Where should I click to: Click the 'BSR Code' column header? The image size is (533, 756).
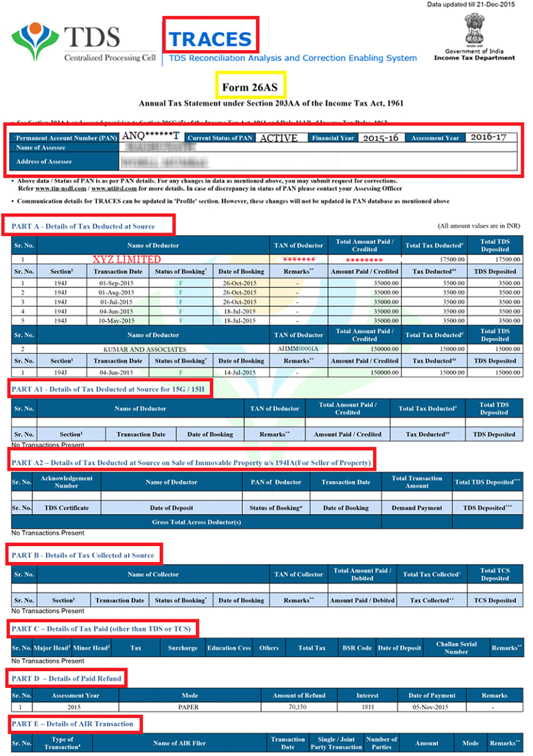pos(357,648)
